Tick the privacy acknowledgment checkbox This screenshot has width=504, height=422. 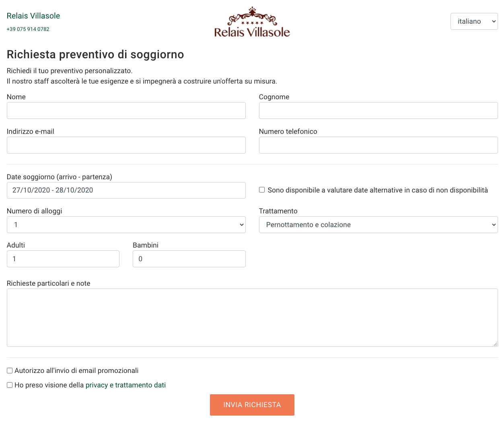click(10, 385)
